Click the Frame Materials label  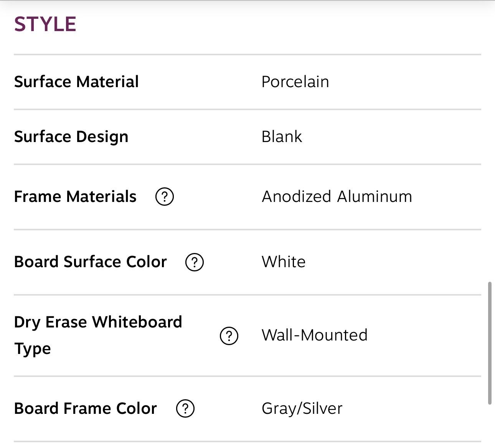(75, 197)
